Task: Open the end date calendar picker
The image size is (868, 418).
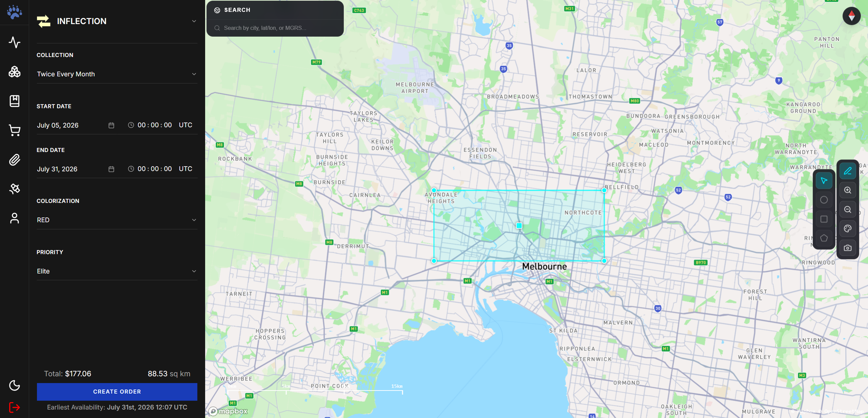Action: pos(111,169)
